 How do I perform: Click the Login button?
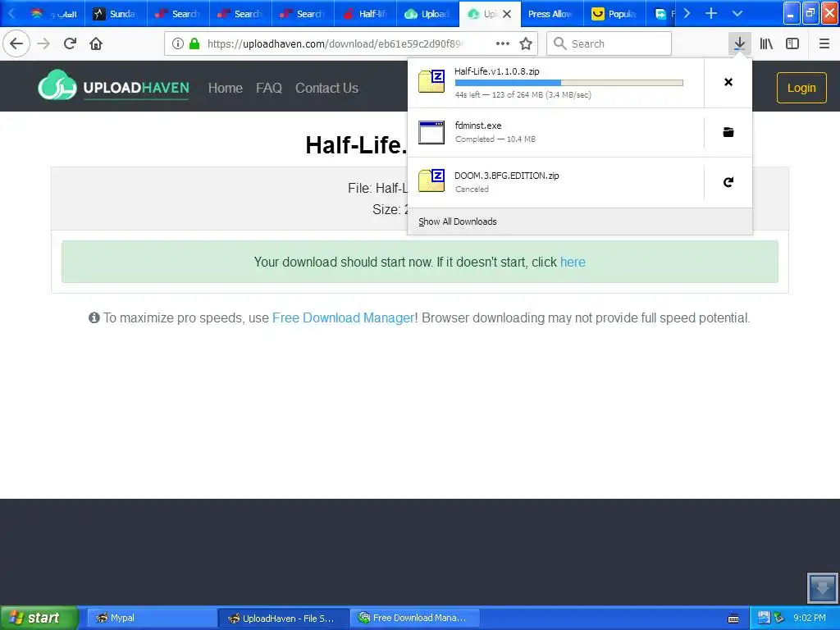point(801,88)
